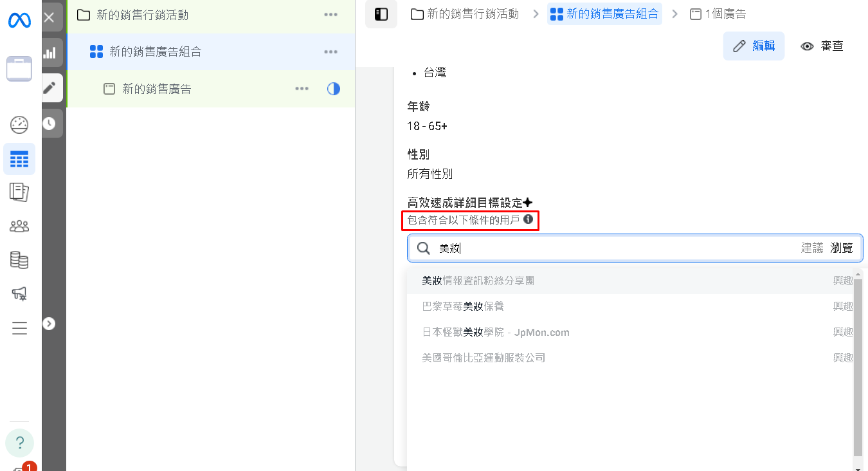The image size is (868, 471).
Task: Select 巴黎草莓美妝保養 interest
Action: tap(631, 306)
